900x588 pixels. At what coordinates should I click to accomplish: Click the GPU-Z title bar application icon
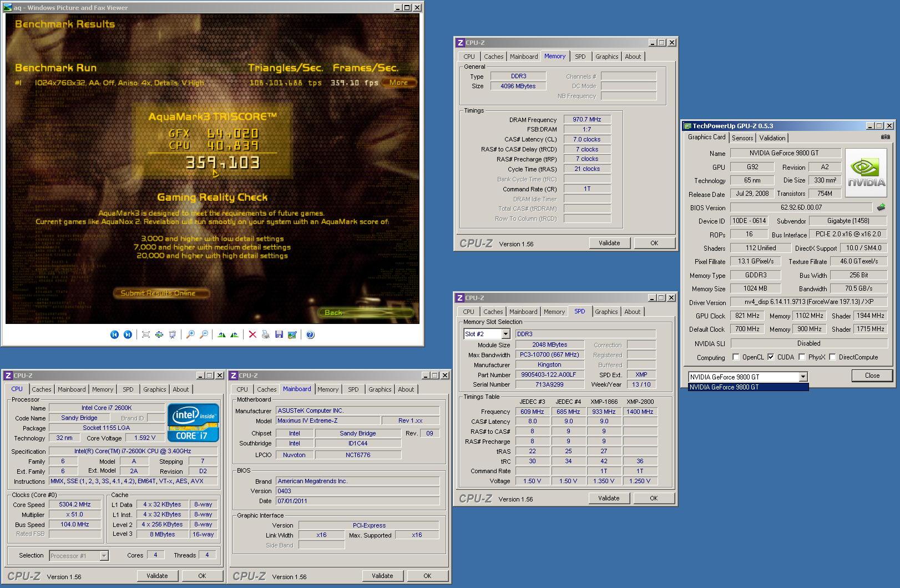tap(687, 126)
